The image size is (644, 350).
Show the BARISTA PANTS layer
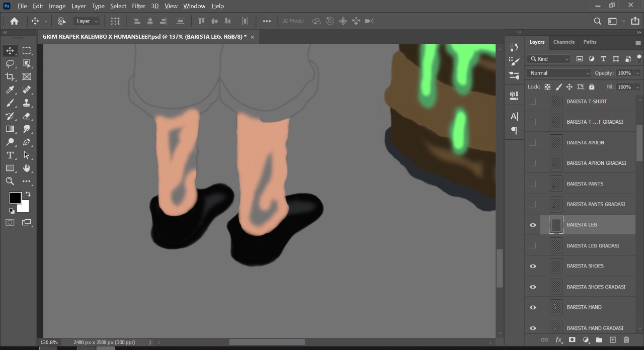[x=533, y=184]
